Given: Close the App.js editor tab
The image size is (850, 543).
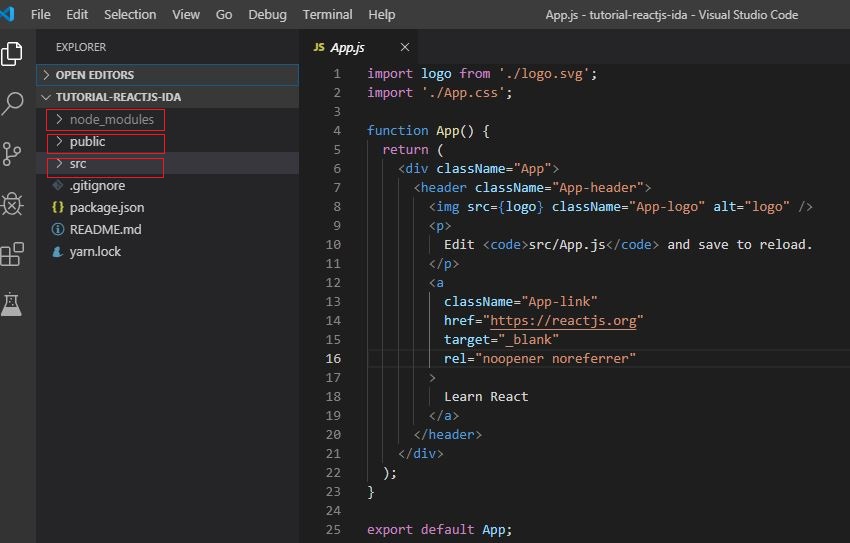Looking at the screenshot, I should click(x=404, y=47).
